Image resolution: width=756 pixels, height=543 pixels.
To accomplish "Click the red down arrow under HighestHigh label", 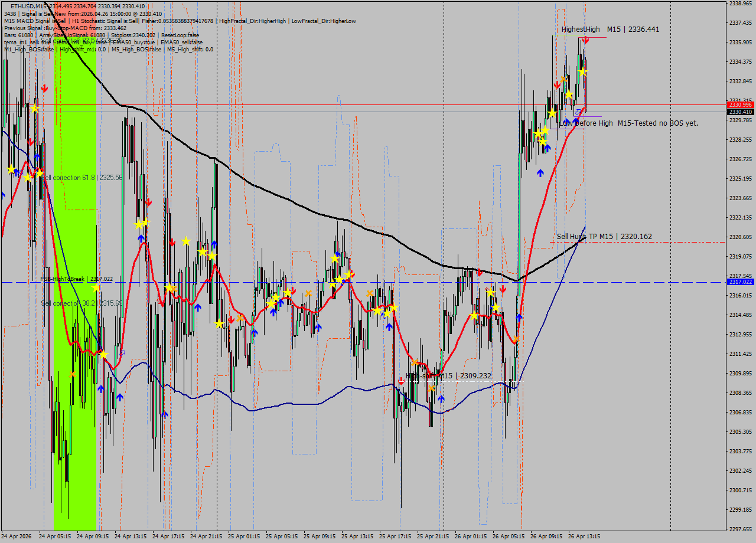I will point(585,40).
